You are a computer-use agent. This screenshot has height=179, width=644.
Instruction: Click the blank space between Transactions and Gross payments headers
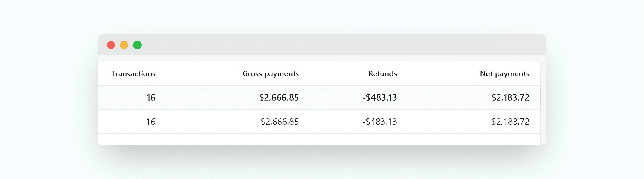point(199,74)
